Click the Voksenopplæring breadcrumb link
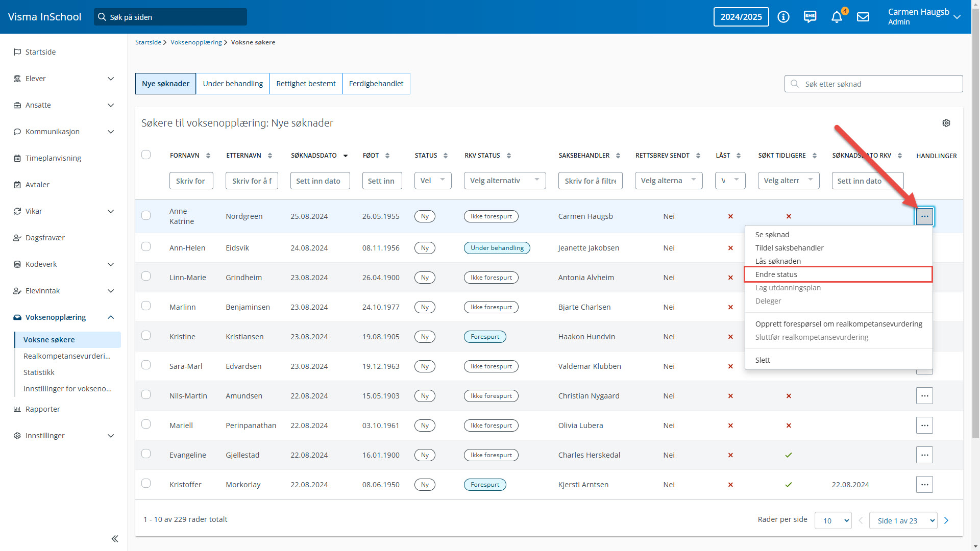Screen dimensions: 980x551 196,42
